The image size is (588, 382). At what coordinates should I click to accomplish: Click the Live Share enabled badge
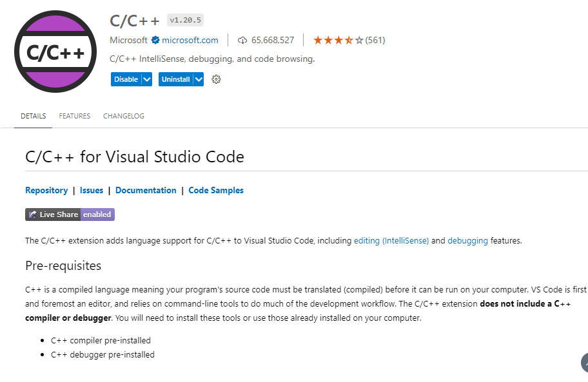click(70, 215)
